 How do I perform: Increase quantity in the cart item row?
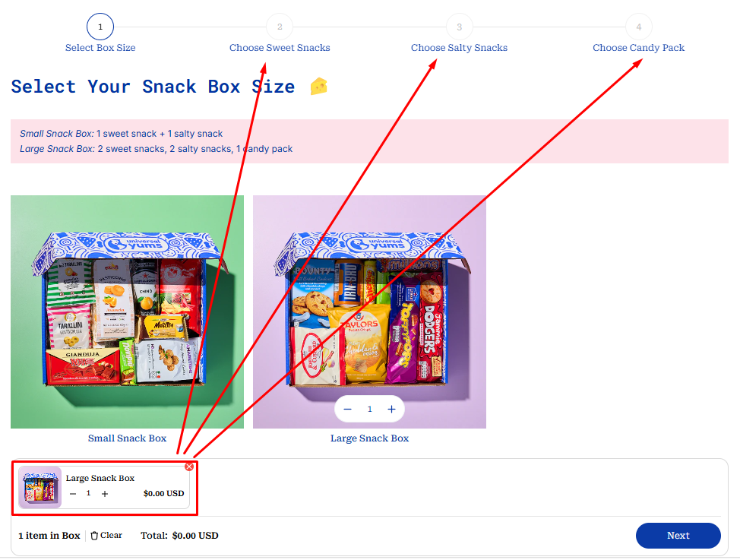[x=105, y=493]
